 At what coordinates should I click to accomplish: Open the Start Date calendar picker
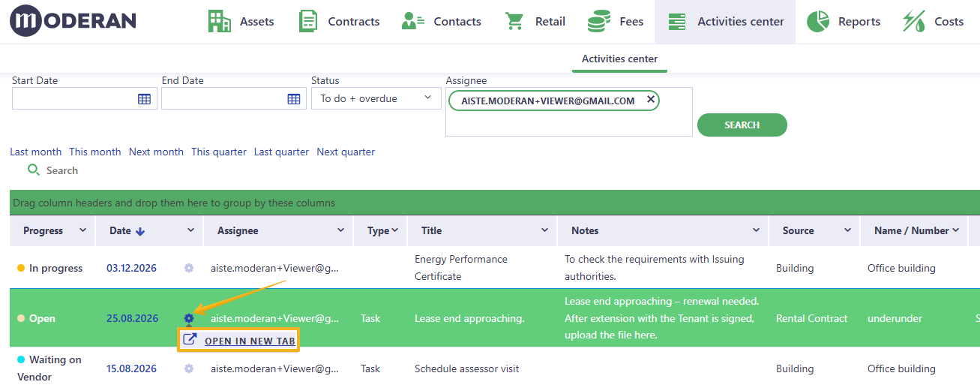[x=145, y=99]
